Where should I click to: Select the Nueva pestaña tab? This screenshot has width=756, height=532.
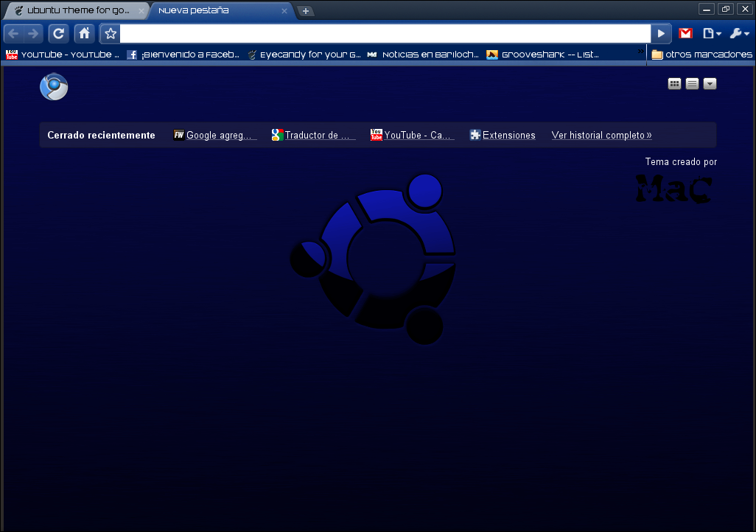coord(220,10)
